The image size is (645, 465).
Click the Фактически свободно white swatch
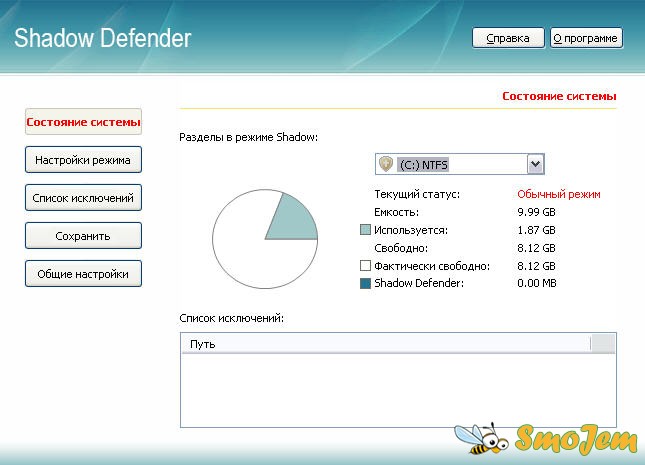pos(365,266)
